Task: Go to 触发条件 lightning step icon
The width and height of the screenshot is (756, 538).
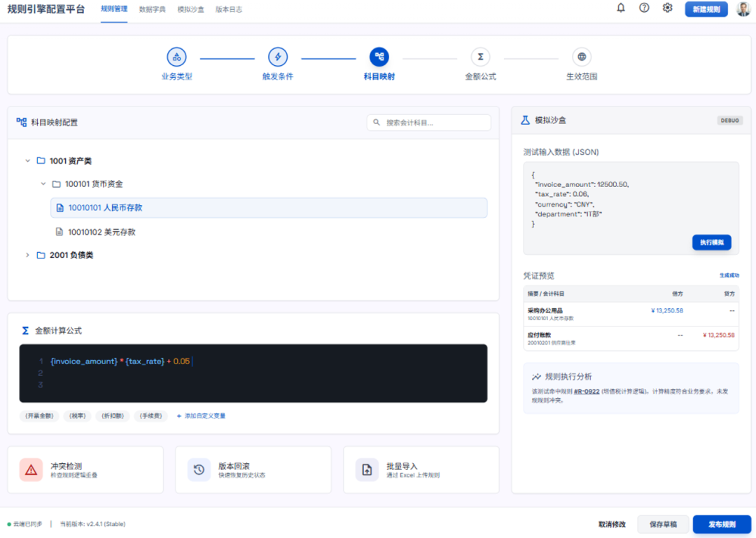Action: (x=278, y=57)
